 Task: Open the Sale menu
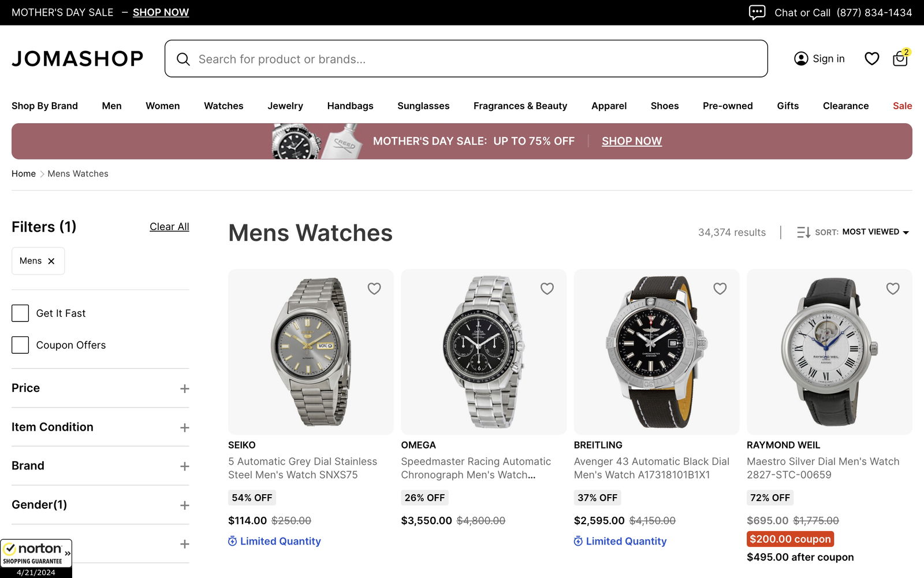point(902,106)
